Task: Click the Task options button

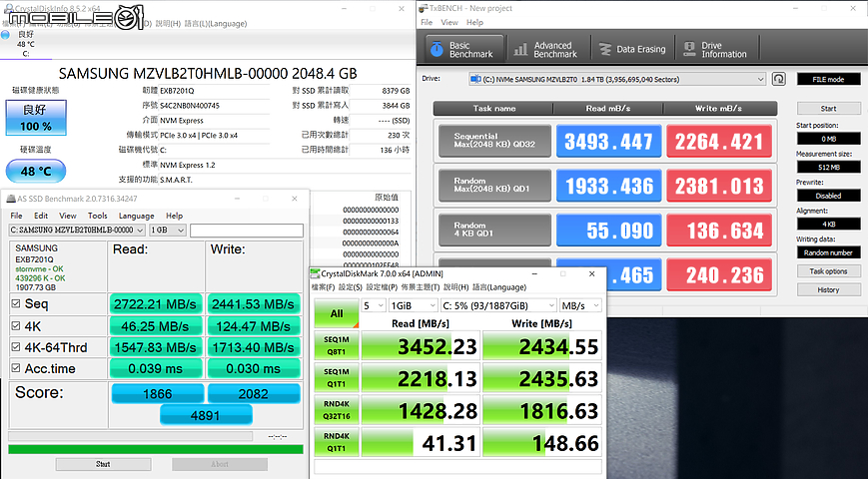Action: pos(829,271)
